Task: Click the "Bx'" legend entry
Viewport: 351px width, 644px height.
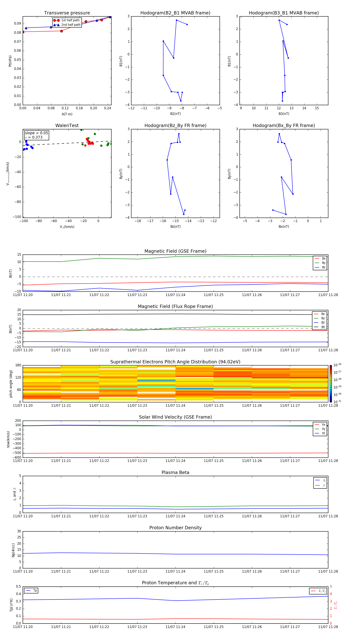Action: [320, 314]
